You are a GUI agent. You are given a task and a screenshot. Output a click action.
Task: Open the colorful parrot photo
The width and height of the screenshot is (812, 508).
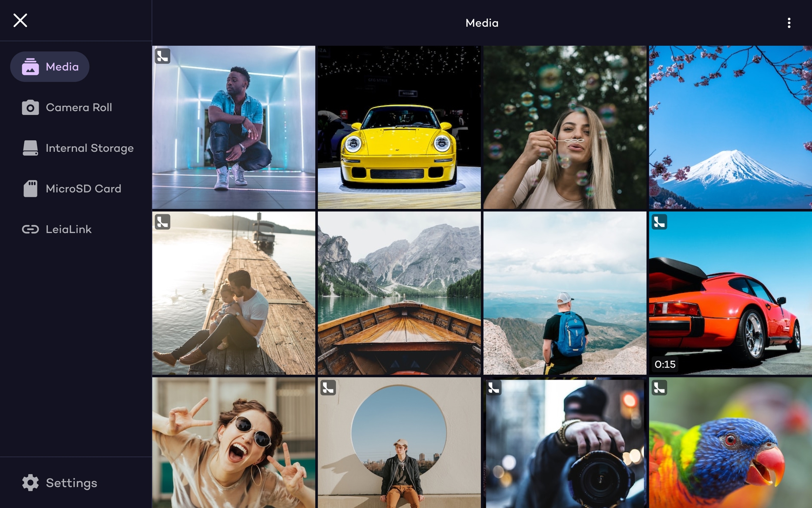731,443
